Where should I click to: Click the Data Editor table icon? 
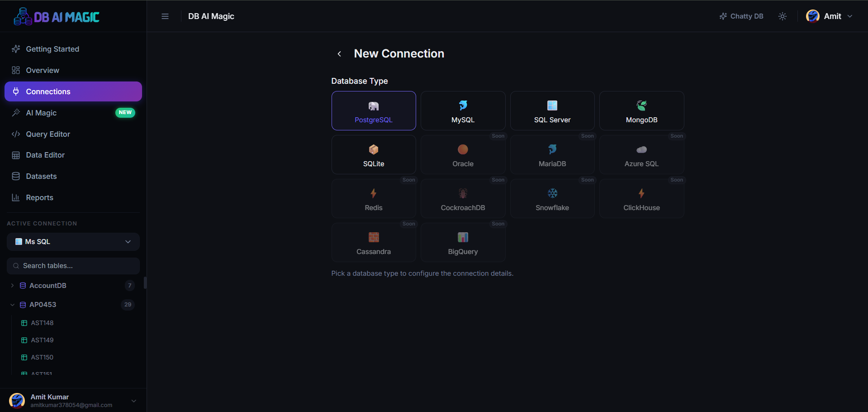(x=16, y=155)
